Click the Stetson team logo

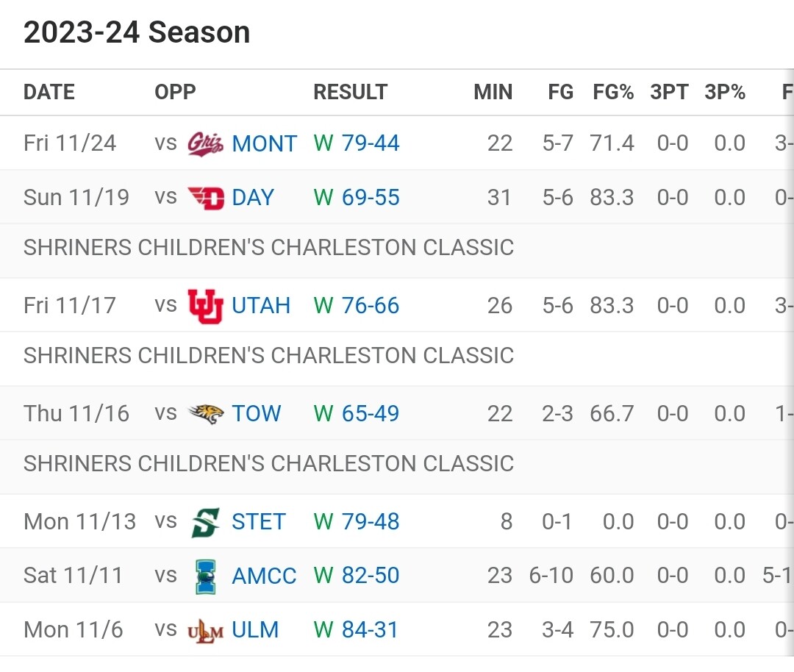pyautogui.click(x=205, y=522)
